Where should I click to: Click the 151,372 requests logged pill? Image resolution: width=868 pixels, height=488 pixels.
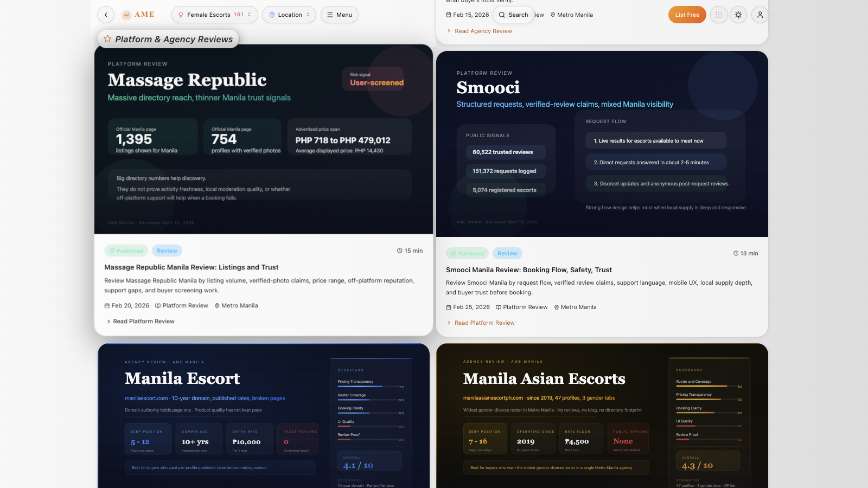[506, 171]
